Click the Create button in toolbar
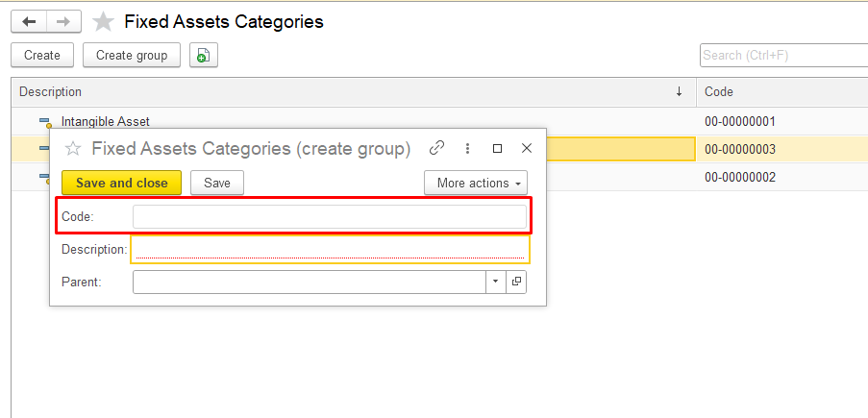This screenshot has height=418, width=868. pos(42,56)
